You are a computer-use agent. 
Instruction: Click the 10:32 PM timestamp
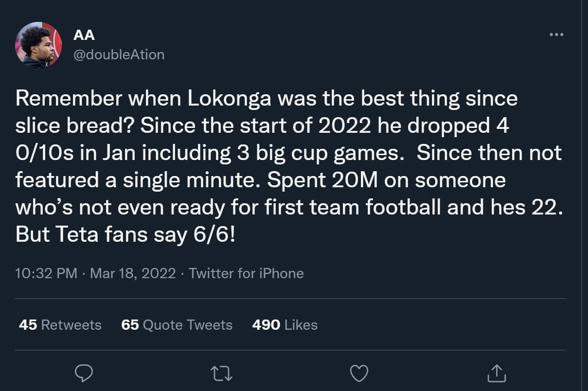(x=46, y=273)
